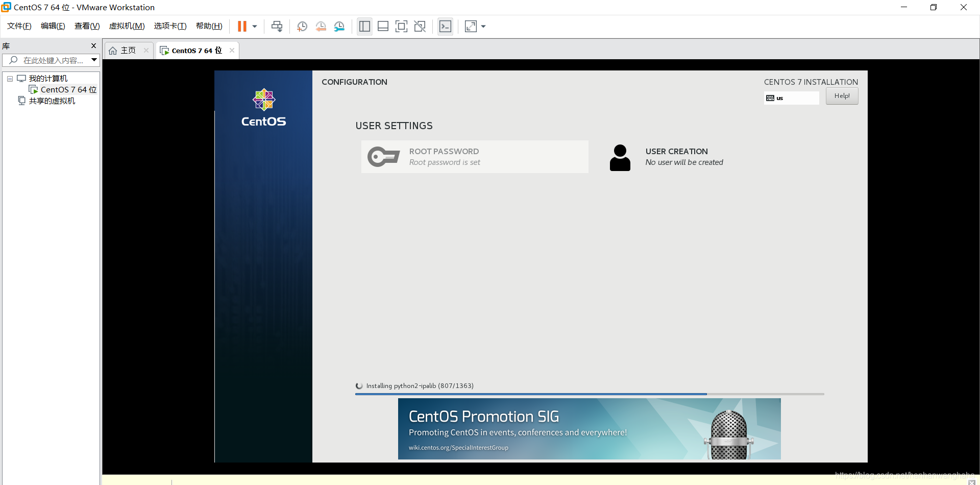Close the library (库) panel
This screenshot has width=980, height=485.
(93, 46)
